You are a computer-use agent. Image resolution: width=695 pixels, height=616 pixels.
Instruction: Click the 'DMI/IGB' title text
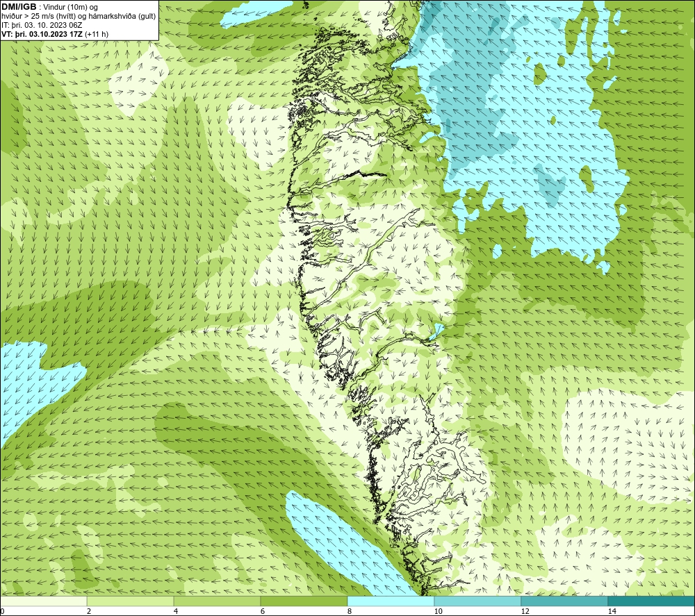pos(19,7)
